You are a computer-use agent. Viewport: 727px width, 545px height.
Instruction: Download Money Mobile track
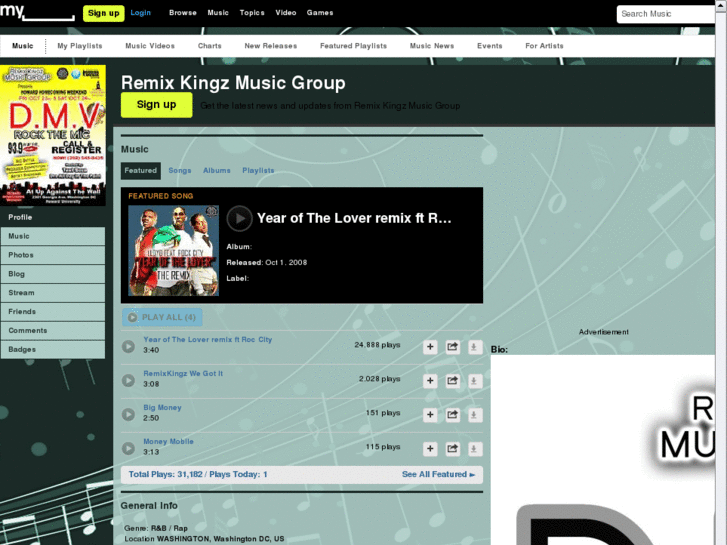474,449
